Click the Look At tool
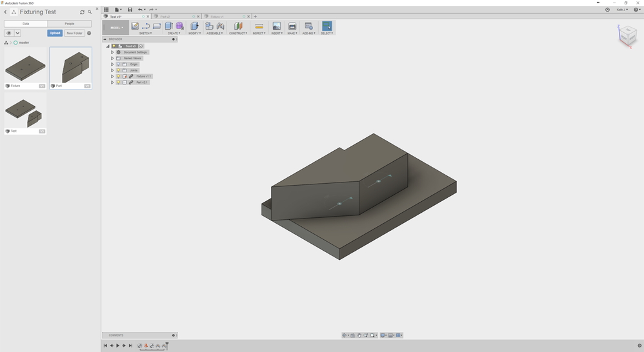 tap(352, 335)
